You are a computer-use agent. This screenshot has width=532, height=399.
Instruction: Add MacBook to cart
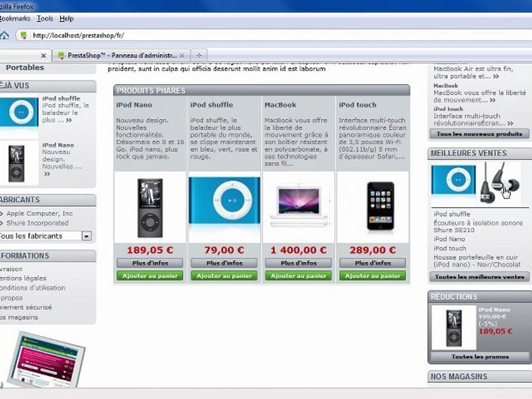pos(298,276)
